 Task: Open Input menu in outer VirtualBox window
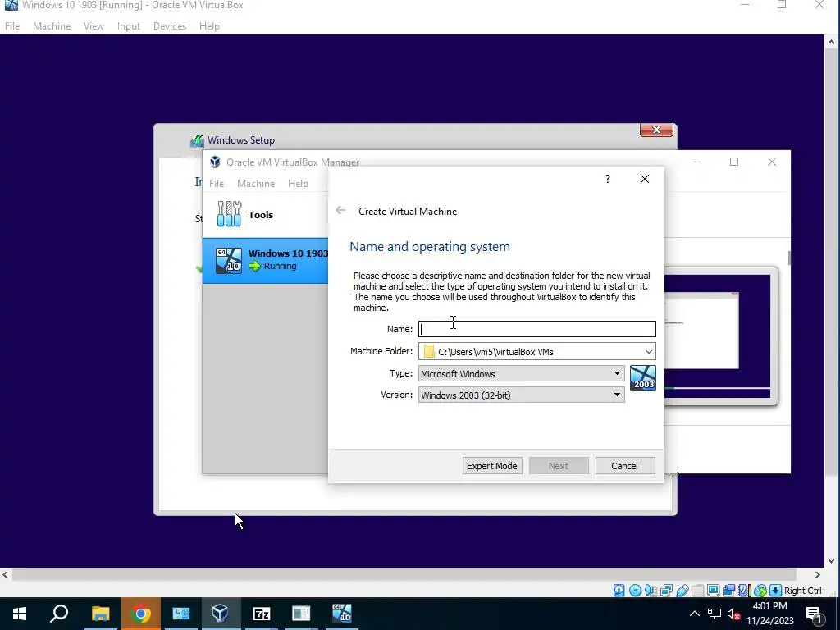pos(129,25)
